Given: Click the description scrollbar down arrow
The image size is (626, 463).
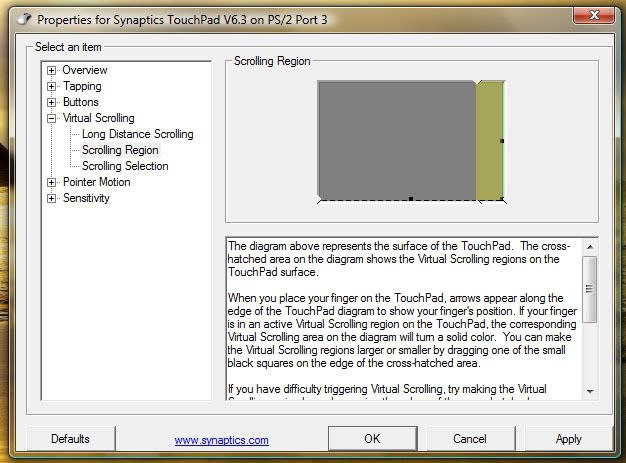Looking at the screenshot, I should 590,391.
